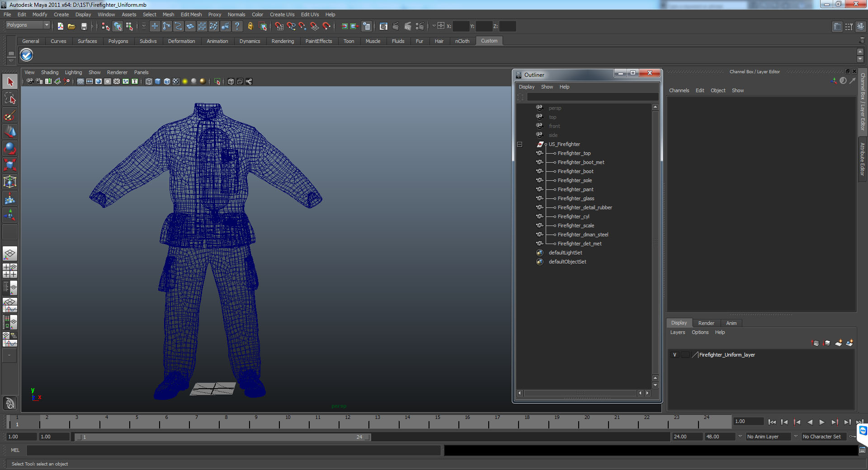Click the blue checkmark Custom shelf button

27,55
